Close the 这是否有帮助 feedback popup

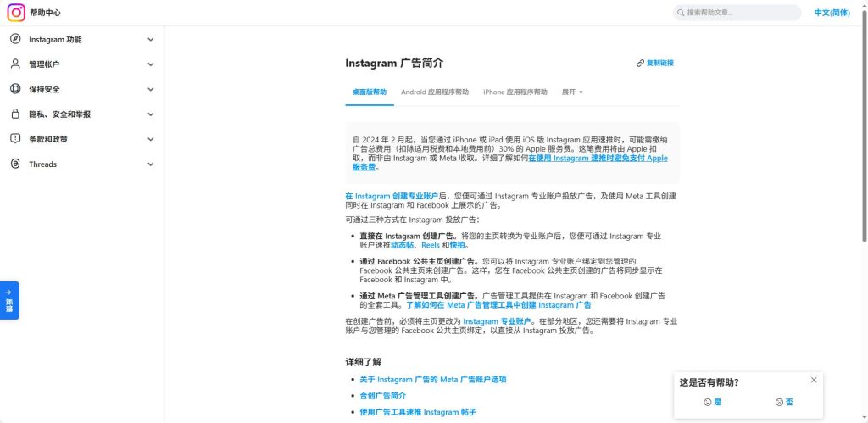coord(813,380)
